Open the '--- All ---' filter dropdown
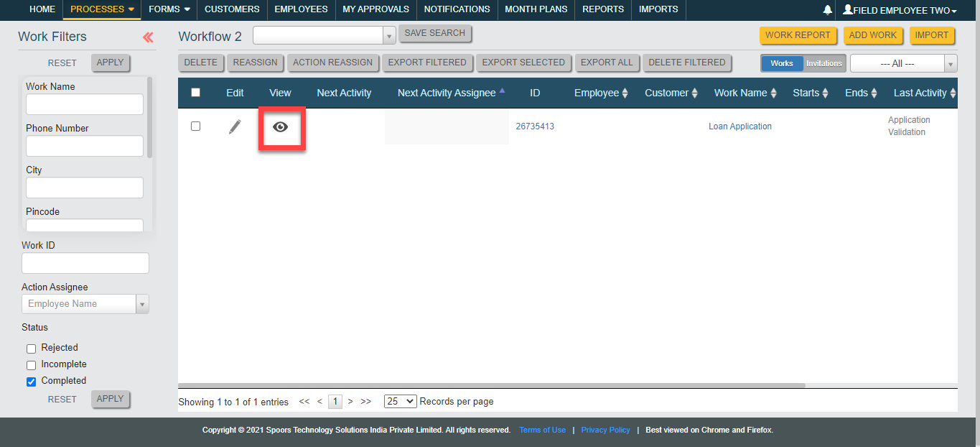Image resolution: width=980 pixels, height=447 pixels. [903, 63]
